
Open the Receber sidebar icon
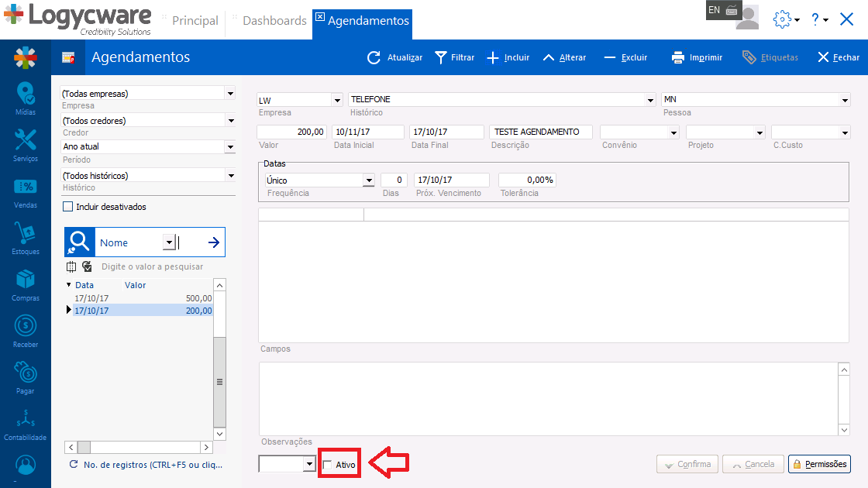(25, 326)
